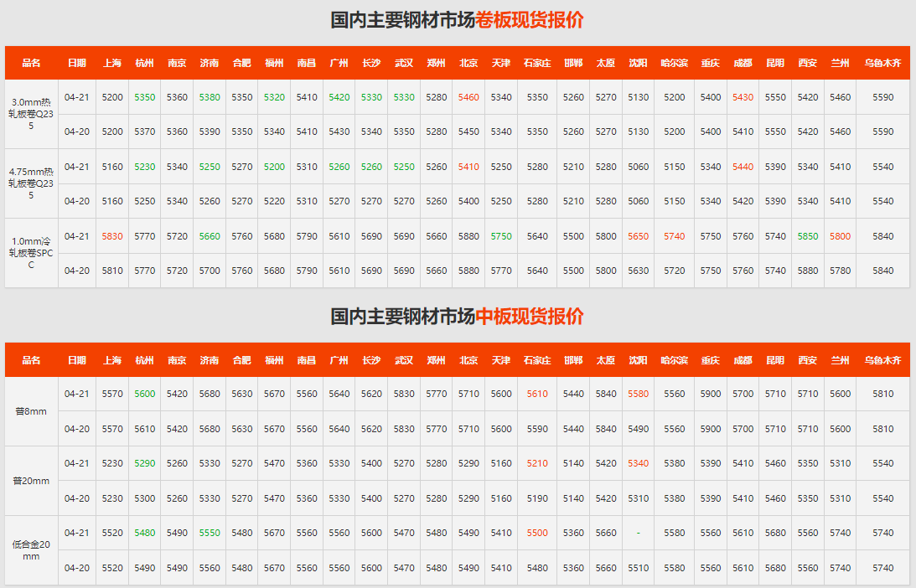Click red 5440 under 成都 in 4.75mm row
This screenshot has height=588, width=916.
coord(743,167)
